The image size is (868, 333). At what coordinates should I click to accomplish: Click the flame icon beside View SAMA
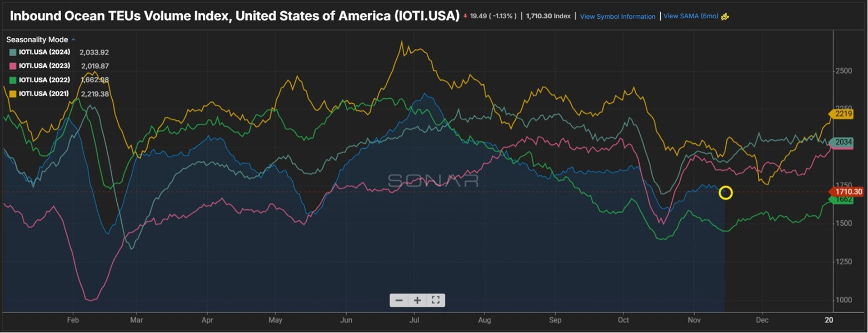pyautogui.click(x=724, y=17)
